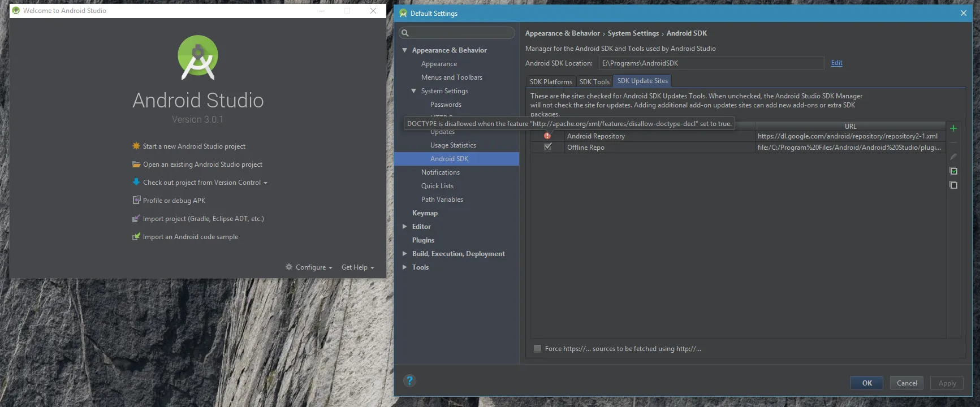Click the OK button
This screenshot has width=980, height=407.
pos(867,383)
